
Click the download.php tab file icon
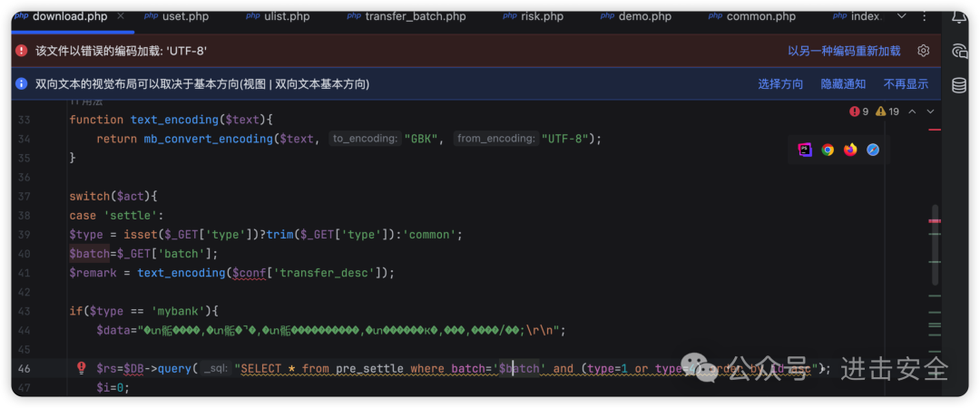(22, 16)
